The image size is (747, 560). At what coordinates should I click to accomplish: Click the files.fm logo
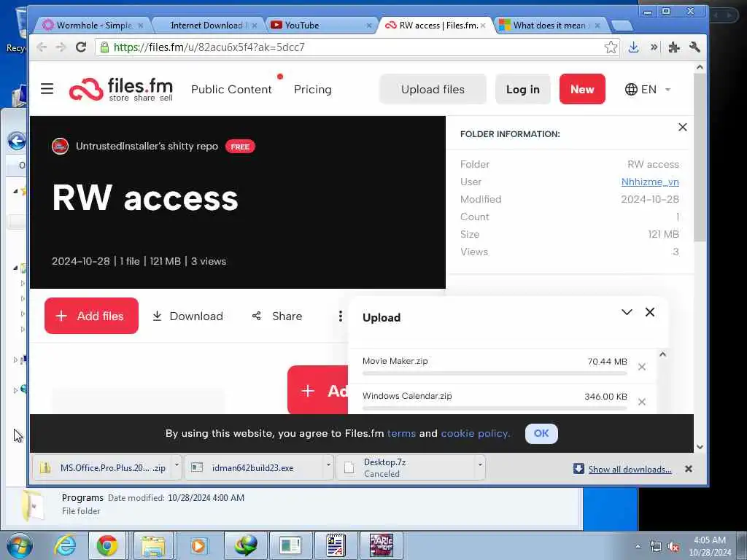tap(121, 89)
